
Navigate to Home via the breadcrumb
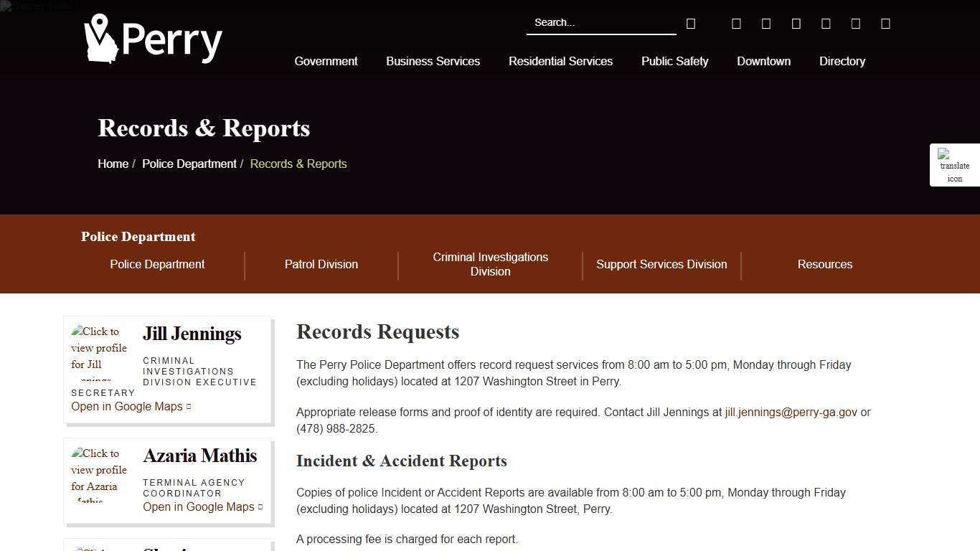[x=113, y=164]
